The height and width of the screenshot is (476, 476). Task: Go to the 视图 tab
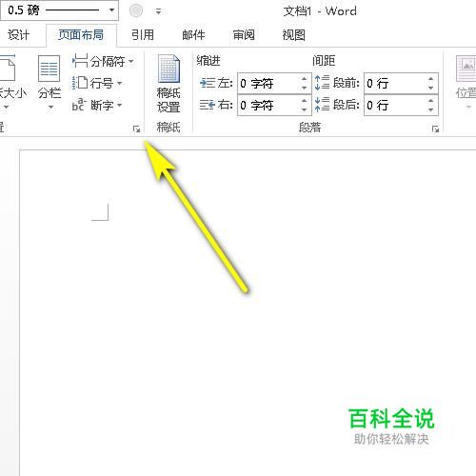(294, 34)
